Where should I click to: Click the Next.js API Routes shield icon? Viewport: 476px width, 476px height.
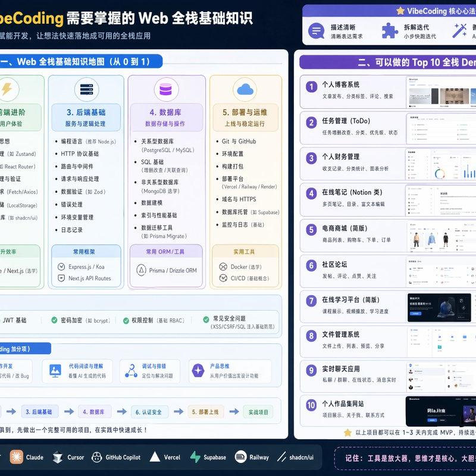pos(61,278)
